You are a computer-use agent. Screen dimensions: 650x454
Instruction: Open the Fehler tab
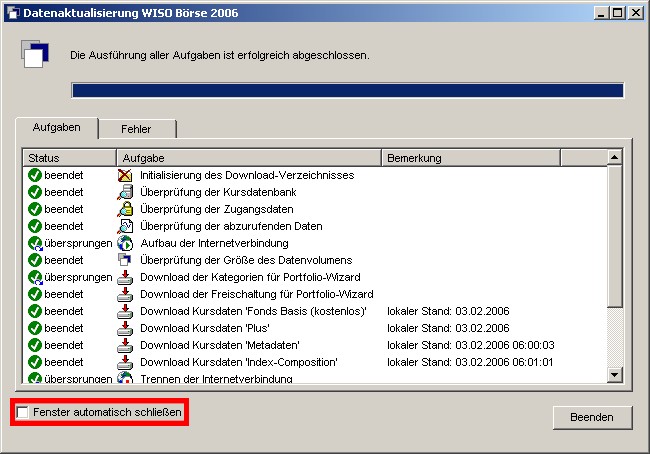[136, 129]
